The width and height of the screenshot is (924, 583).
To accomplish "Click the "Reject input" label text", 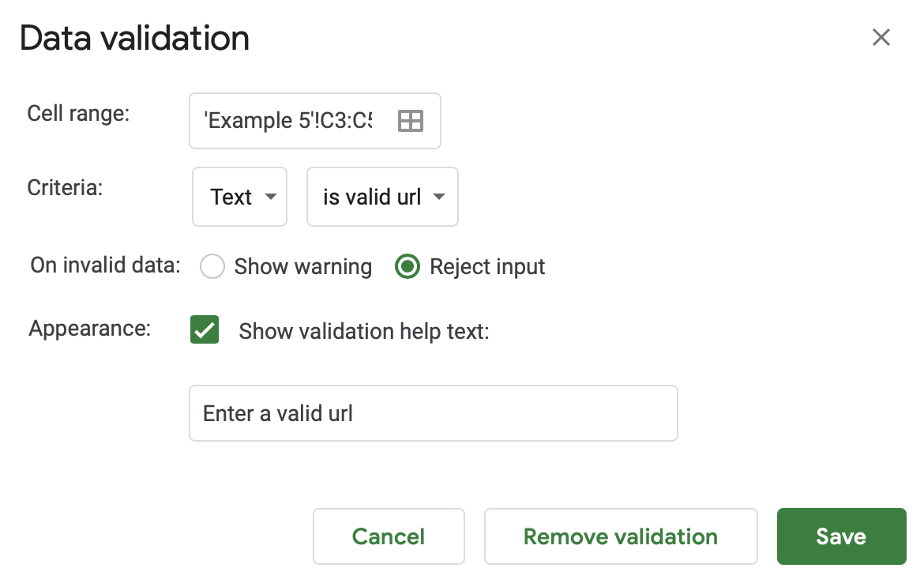I will point(487,267).
